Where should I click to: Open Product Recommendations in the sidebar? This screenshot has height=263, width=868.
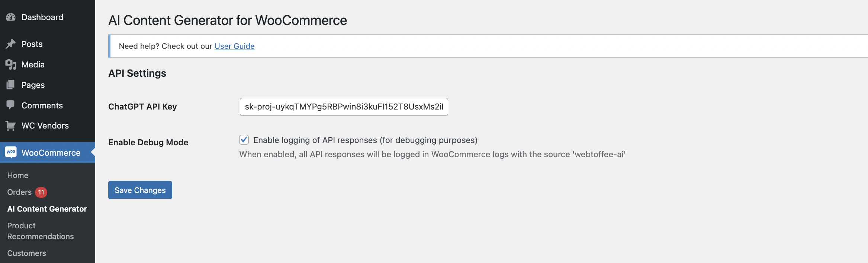click(x=41, y=231)
